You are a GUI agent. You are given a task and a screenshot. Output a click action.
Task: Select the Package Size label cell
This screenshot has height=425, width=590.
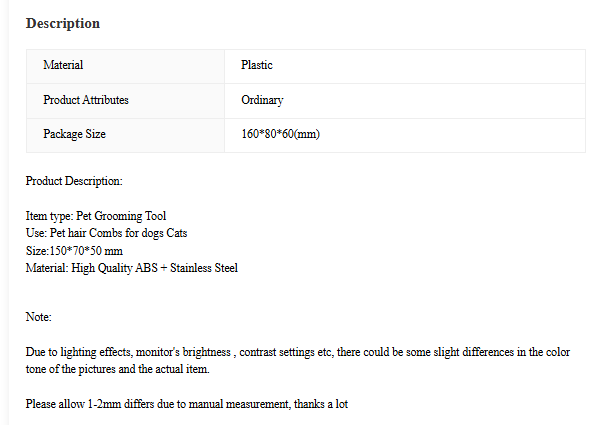[125, 136]
